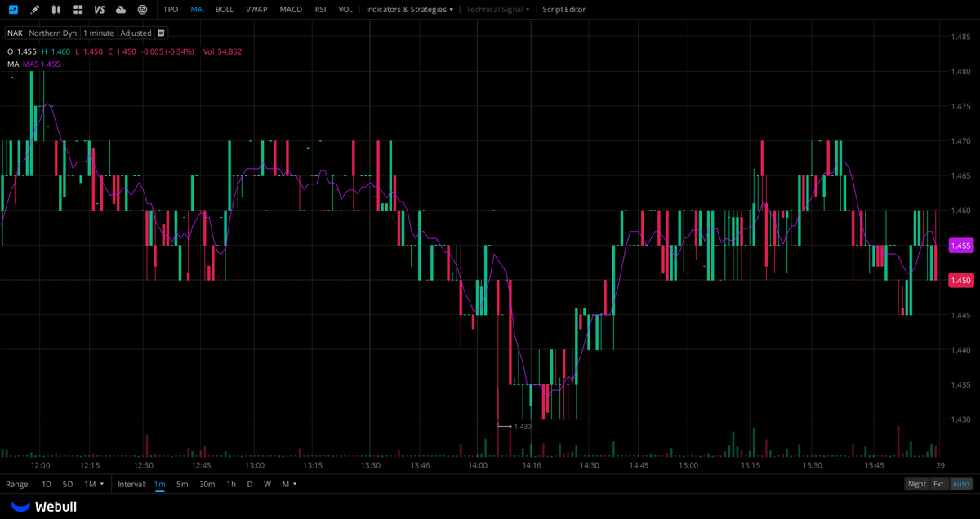The width and height of the screenshot is (980, 519).
Task: Click the red 1.450 current price tag
Action: click(x=960, y=281)
